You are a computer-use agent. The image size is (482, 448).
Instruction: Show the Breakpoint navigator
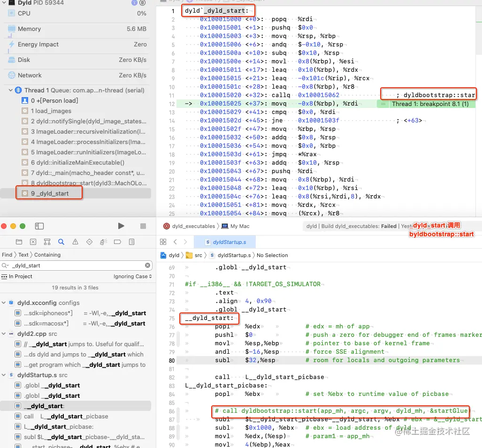pos(117,242)
